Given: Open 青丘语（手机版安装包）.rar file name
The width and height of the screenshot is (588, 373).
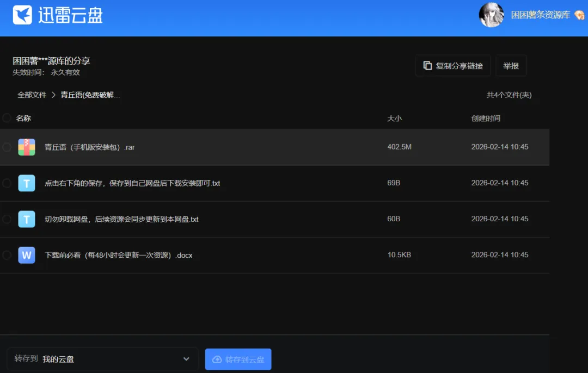Looking at the screenshot, I should [90, 147].
